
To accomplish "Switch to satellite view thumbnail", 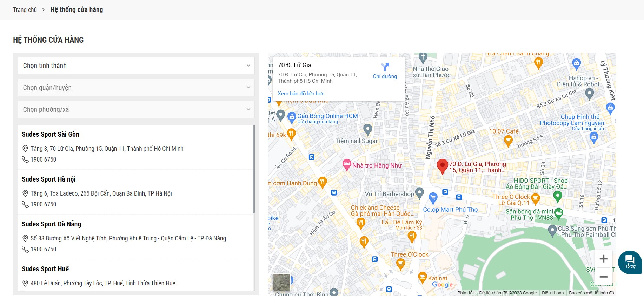I will [281, 282].
